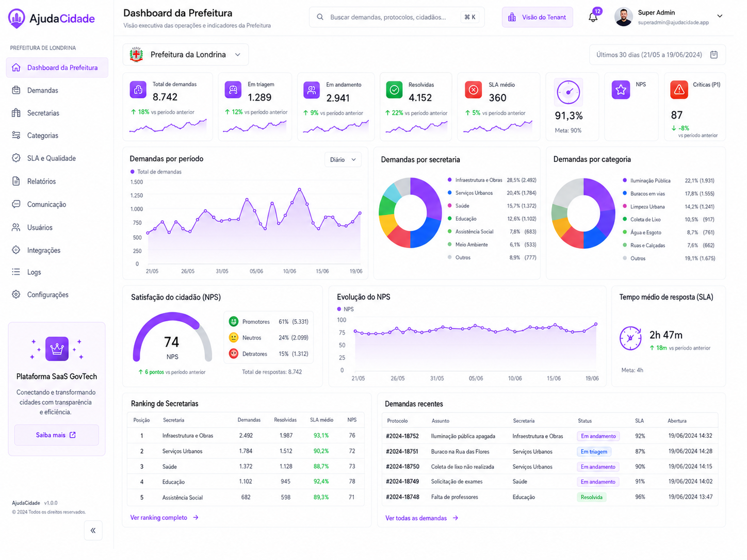Click the NPS star icon
Viewport: 747px width, 560px height.
tap(621, 90)
